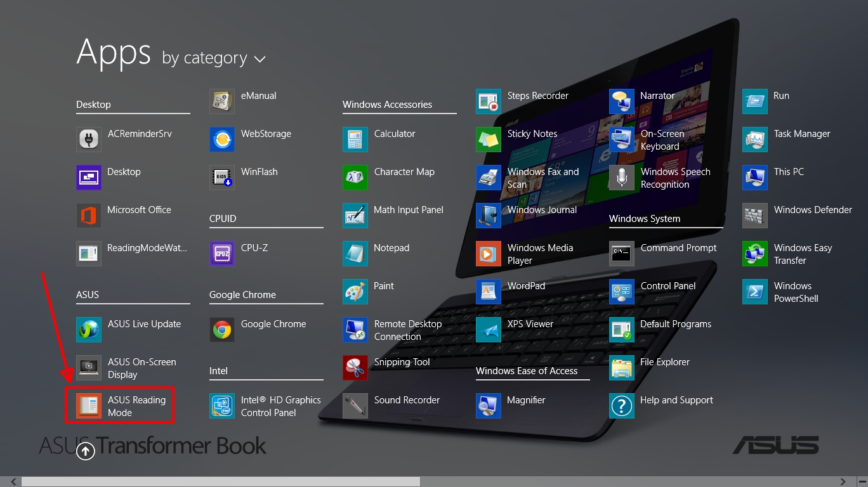Launch the Run icon
868x487 pixels.
click(x=755, y=101)
